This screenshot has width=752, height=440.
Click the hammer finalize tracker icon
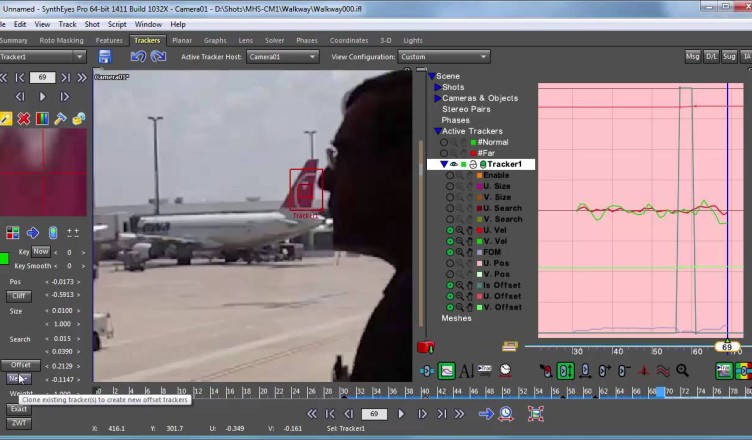[x=60, y=119]
